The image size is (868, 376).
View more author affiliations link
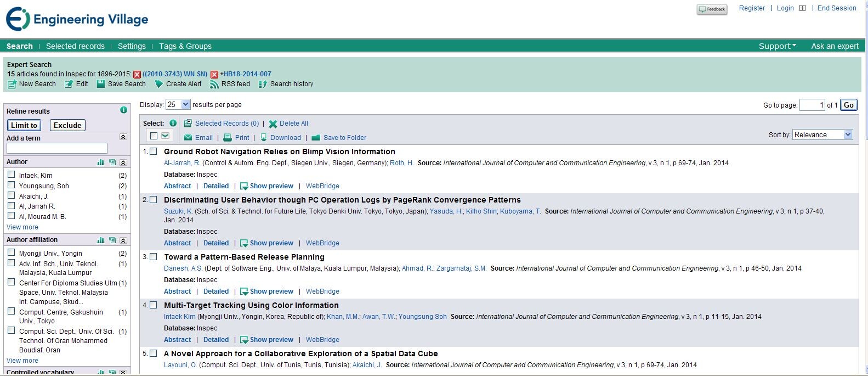point(22,361)
